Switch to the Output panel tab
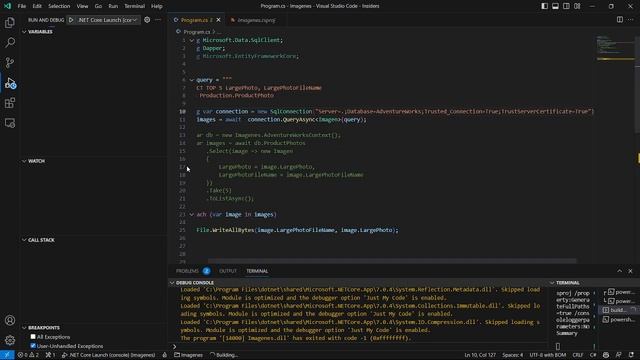The width and height of the screenshot is (640, 360). tap(228, 271)
